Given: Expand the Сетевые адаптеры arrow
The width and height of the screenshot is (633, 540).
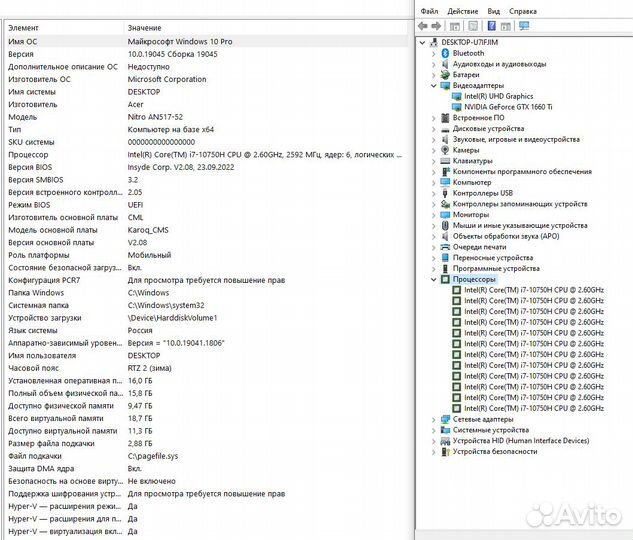Looking at the screenshot, I should pos(434,420).
